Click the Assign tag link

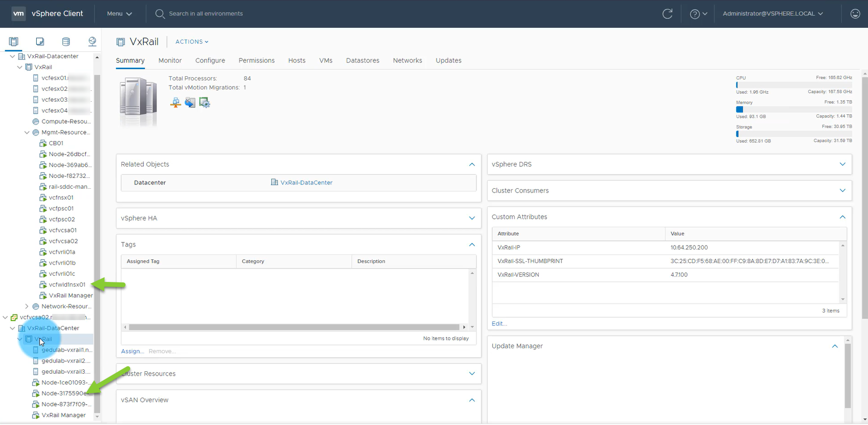coord(132,352)
